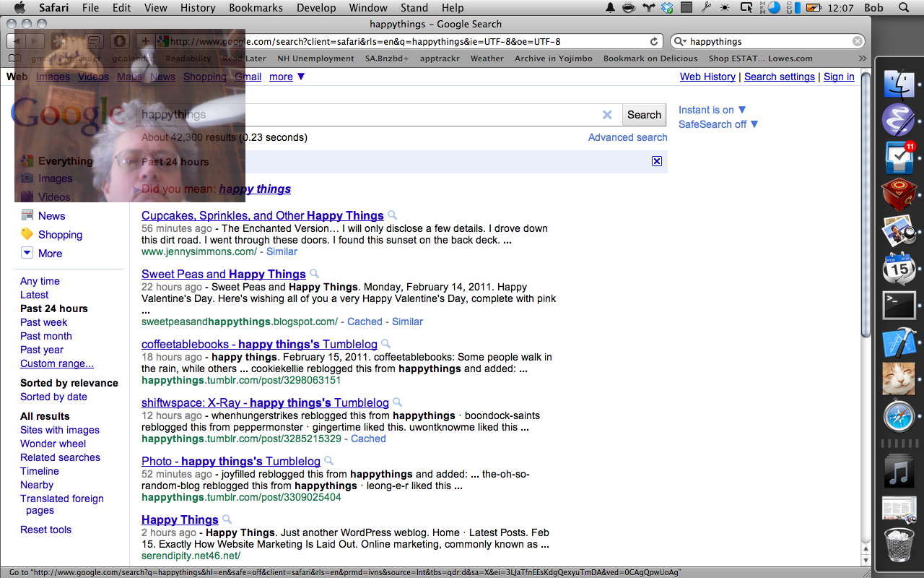This screenshot has width=924, height=578.
Task: Open Xcode from the Dock
Action: coord(899,342)
